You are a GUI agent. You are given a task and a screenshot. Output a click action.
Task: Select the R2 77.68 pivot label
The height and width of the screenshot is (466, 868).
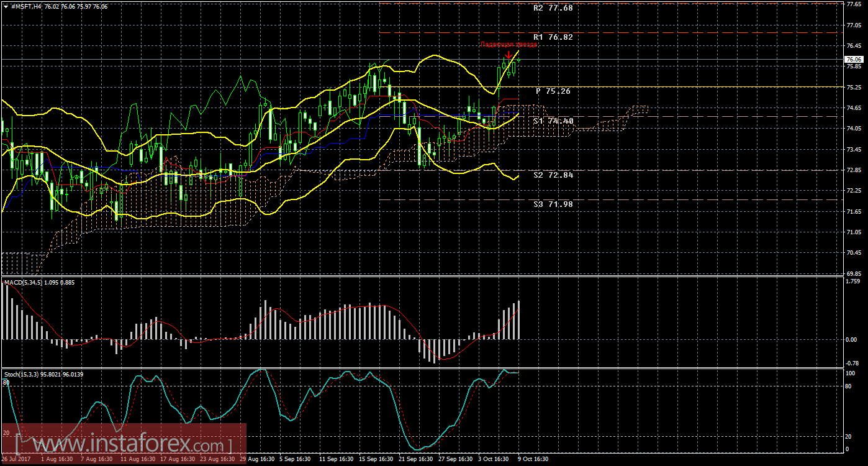click(x=553, y=9)
